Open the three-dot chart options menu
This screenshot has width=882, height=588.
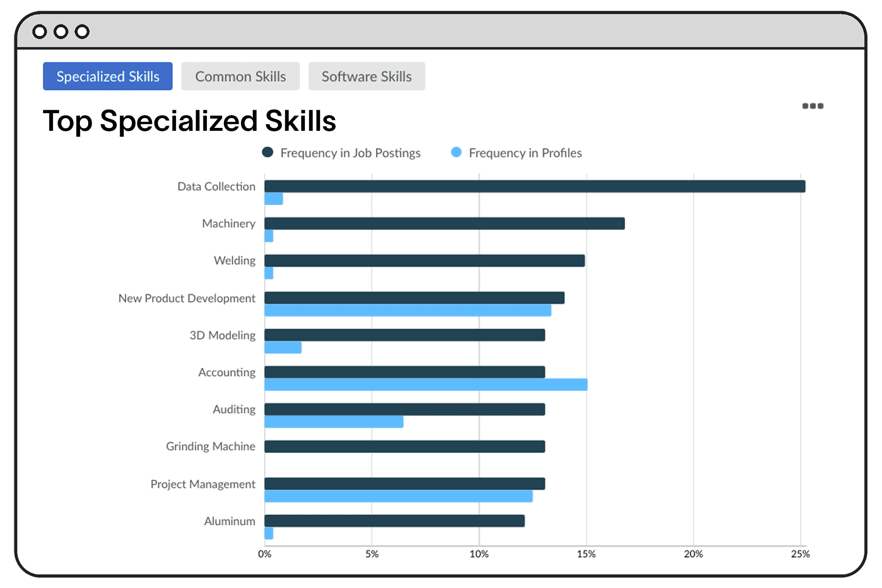point(812,106)
